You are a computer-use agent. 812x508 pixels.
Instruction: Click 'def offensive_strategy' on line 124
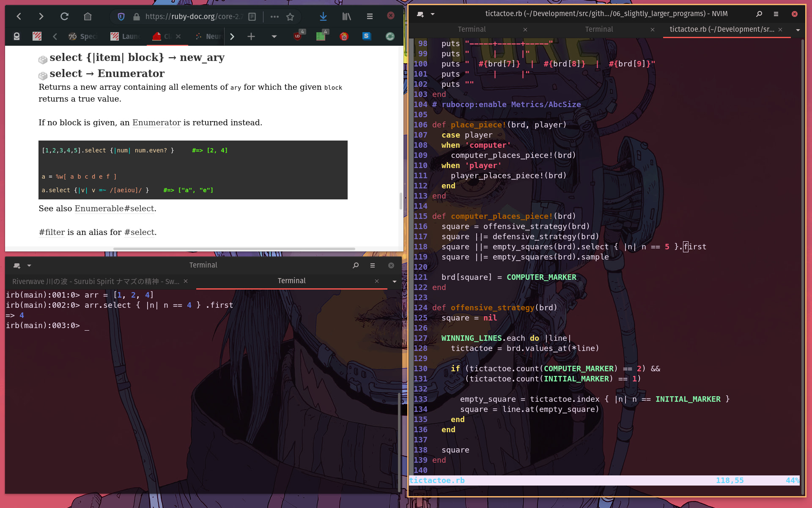pyautogui.click(x=483, y=308)
